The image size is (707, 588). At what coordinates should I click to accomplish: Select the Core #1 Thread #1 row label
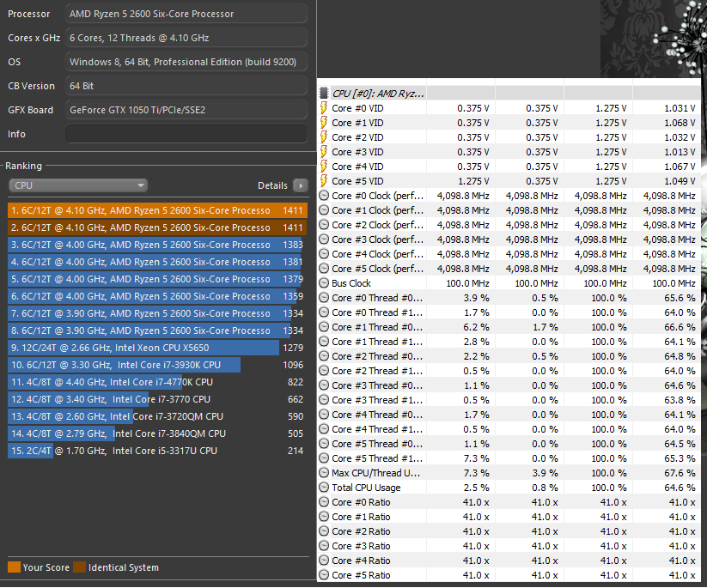click(x=377, y=342)
